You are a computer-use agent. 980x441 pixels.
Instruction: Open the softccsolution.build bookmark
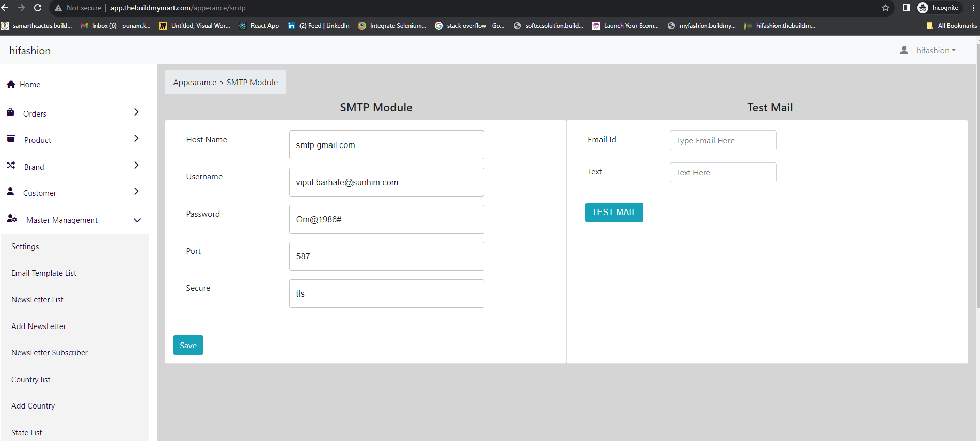[549, 26]
